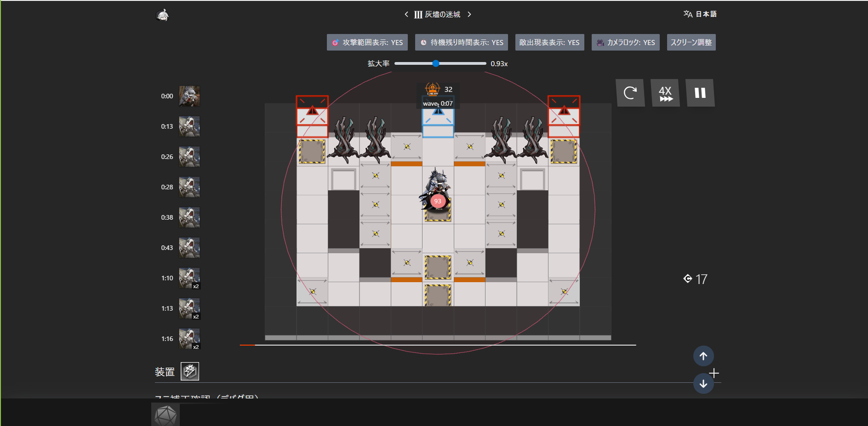Click the scroll up arrow button
Viewport: 868px width, 426px height.
coord(703,356)
